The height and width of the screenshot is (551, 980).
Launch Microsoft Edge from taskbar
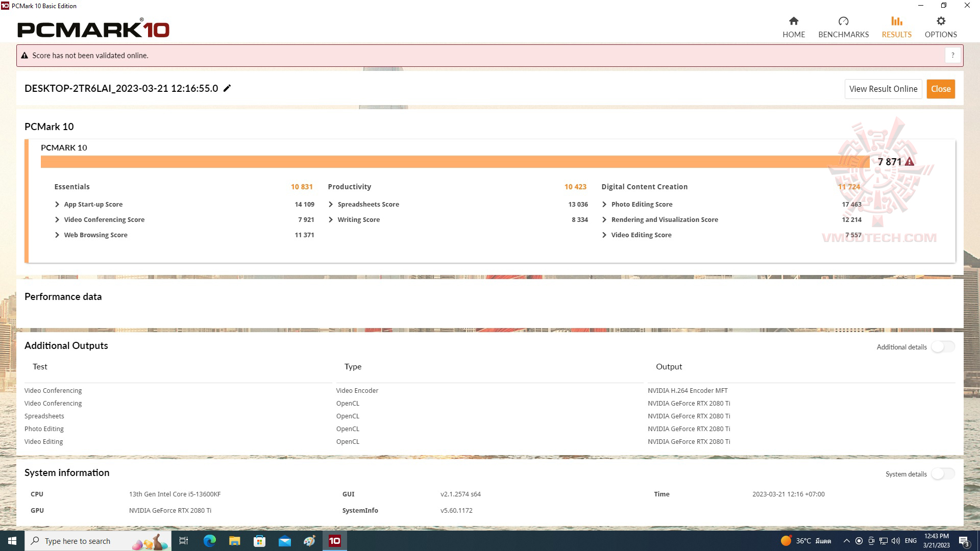coord(209,540)
